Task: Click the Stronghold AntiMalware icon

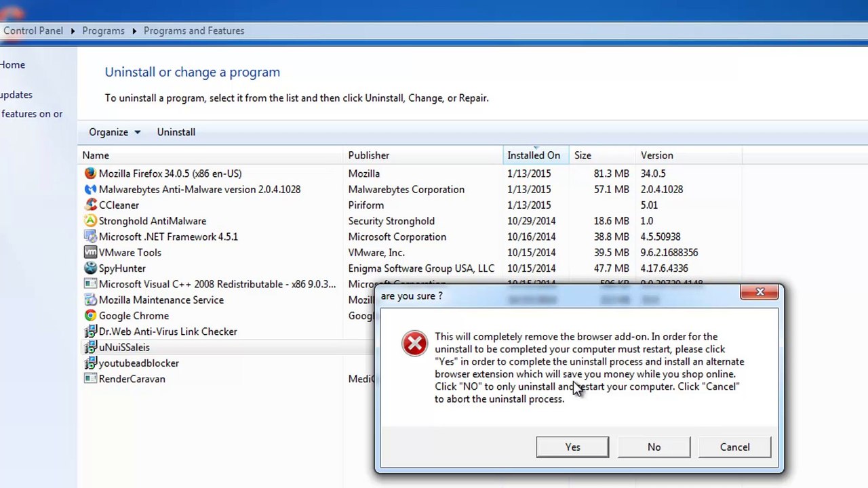Action: point(90,221)
